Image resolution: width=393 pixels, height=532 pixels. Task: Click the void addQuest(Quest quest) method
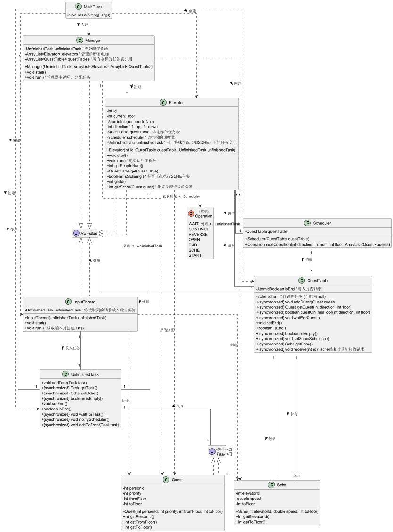[295, 302]
